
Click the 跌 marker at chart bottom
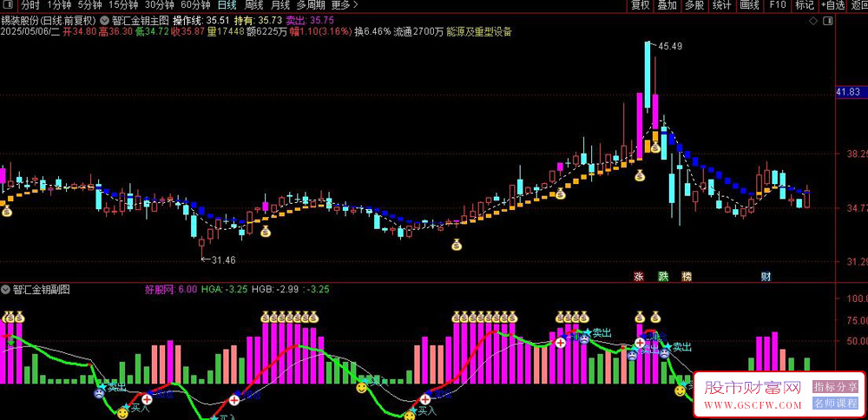pos(662,276)
